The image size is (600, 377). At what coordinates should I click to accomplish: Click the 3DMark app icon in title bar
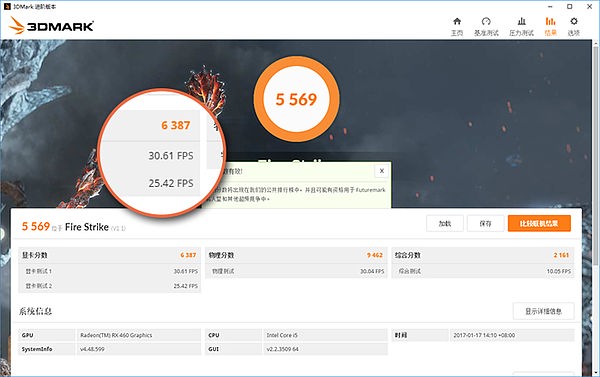[x=7, y=7]
